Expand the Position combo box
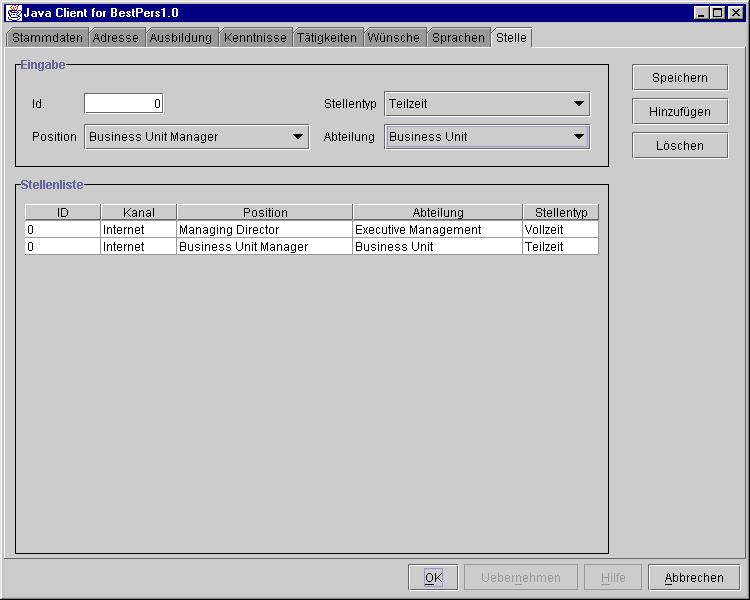Screen dimensions: 750x600 pyautogui.click(x=297, y=137)
